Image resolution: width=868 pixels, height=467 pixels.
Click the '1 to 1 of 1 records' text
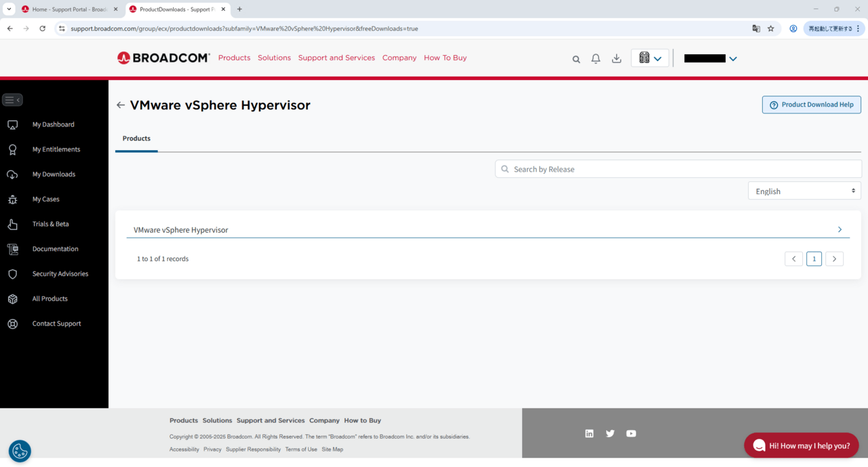pos(163,259)
